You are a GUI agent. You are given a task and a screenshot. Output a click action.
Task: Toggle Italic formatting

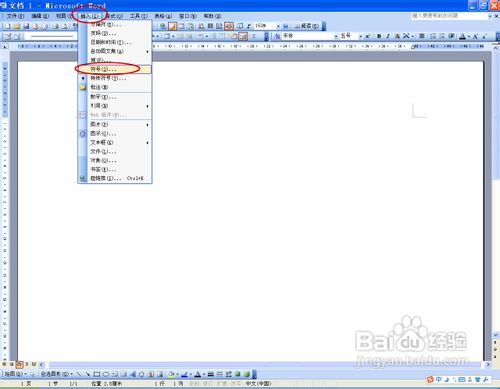388,36
